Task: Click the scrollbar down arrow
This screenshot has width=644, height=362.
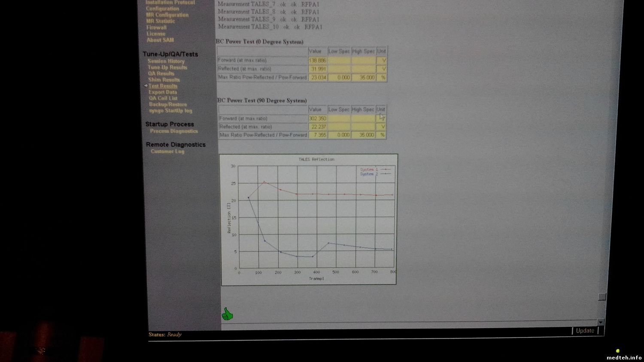Action: tap(600, 322)
